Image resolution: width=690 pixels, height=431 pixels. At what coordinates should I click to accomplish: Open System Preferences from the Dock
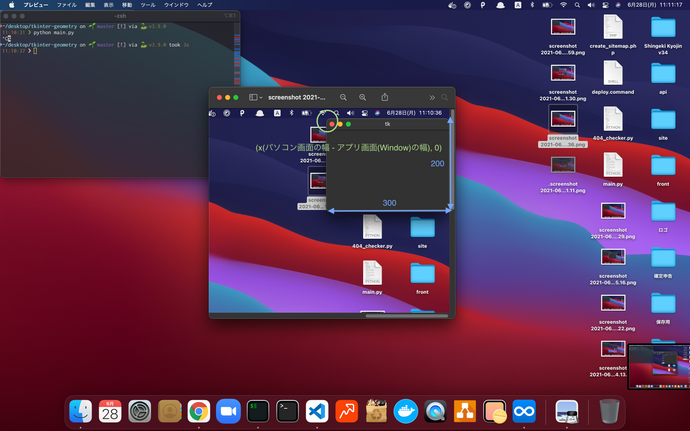[139, 411]
